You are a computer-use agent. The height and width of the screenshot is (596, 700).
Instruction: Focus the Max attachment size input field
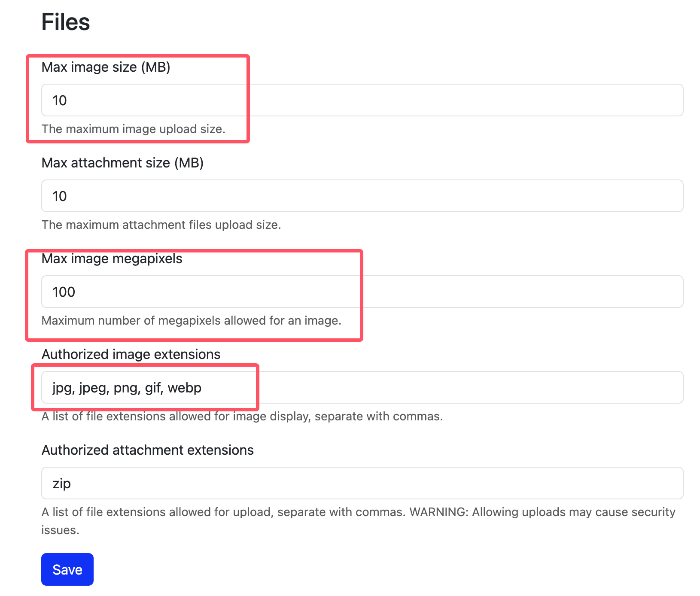coord(362,196)
